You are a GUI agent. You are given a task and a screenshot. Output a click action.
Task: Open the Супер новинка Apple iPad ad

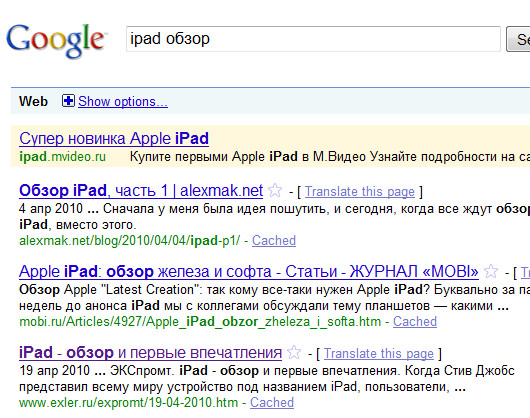(x=114, y=139)
